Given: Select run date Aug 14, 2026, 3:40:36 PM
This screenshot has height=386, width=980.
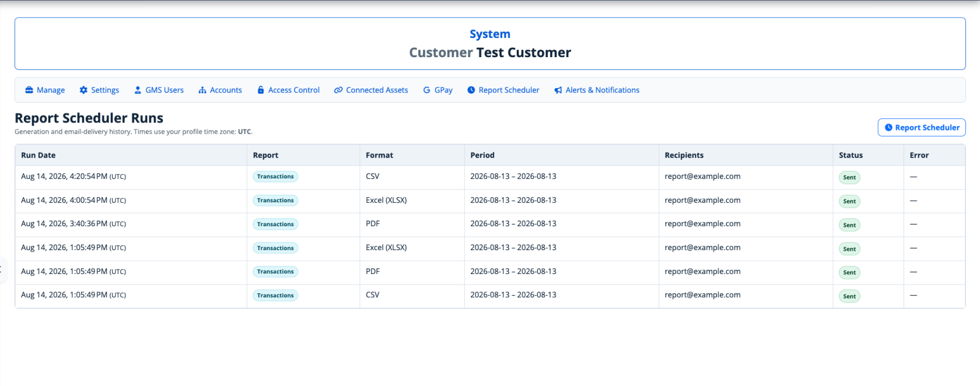Looking at the screenshot, I should pyautogui.click(x=73, y=224).
